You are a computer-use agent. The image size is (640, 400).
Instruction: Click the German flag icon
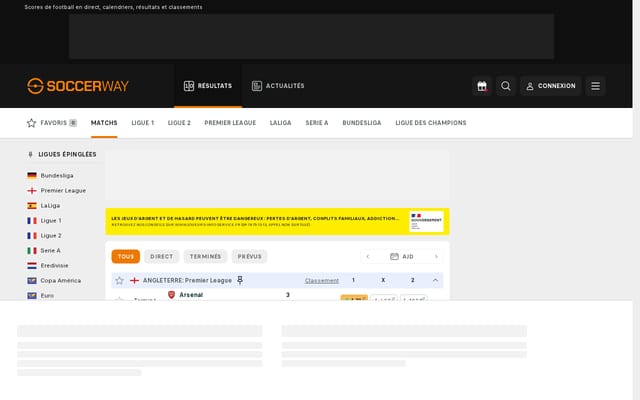point(32,176)
